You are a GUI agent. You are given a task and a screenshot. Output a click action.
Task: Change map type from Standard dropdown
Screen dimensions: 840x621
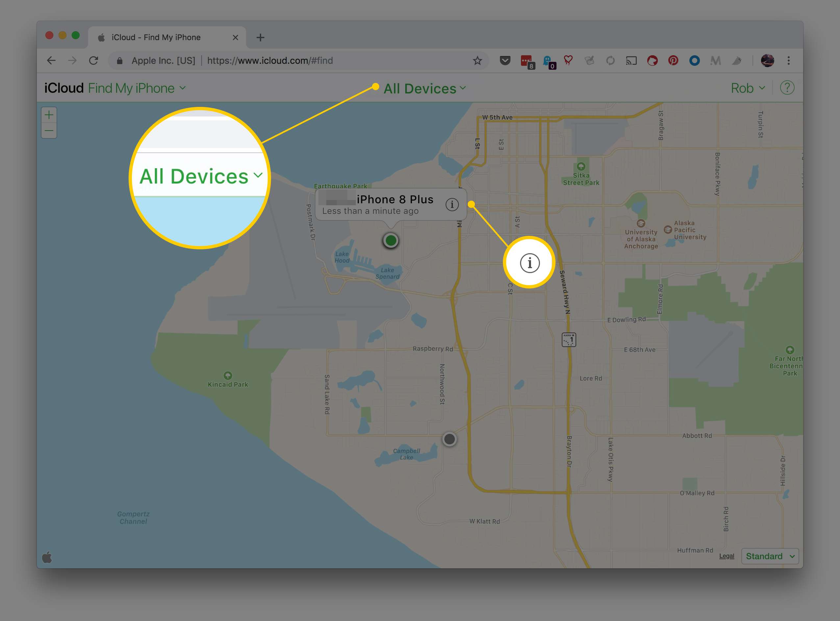coord(770,556)
